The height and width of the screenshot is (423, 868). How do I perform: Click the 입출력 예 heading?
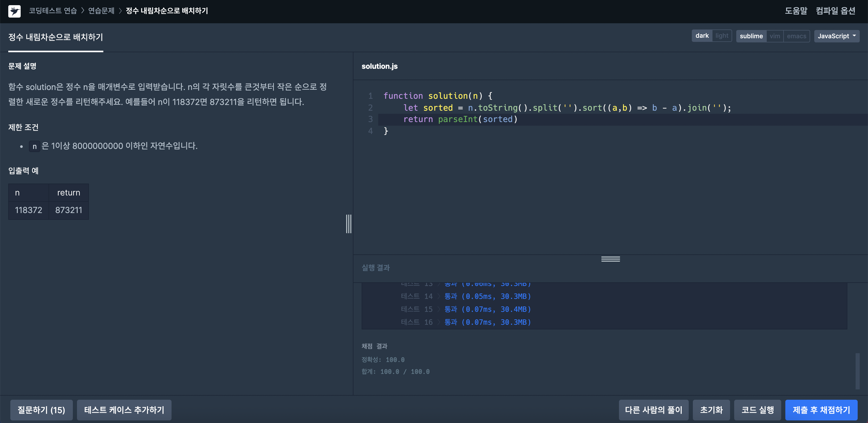pos(23,171)
